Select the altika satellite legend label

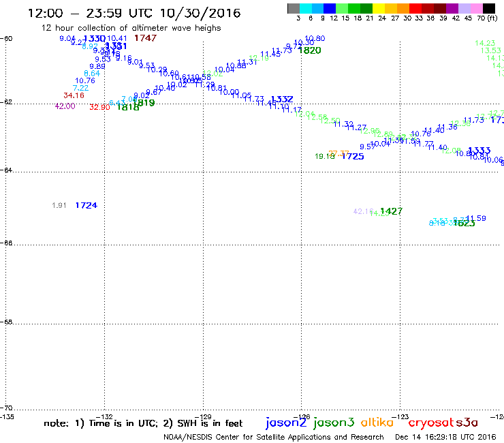coord(377,423)
